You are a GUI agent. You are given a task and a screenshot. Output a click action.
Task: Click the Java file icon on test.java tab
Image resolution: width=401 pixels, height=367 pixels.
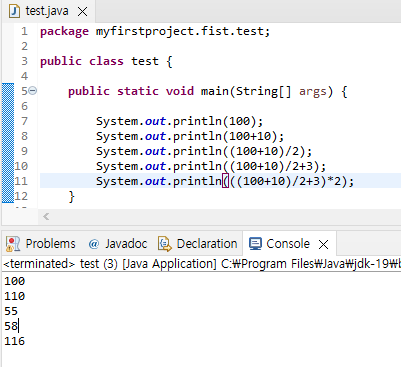(x=14, y=11)
